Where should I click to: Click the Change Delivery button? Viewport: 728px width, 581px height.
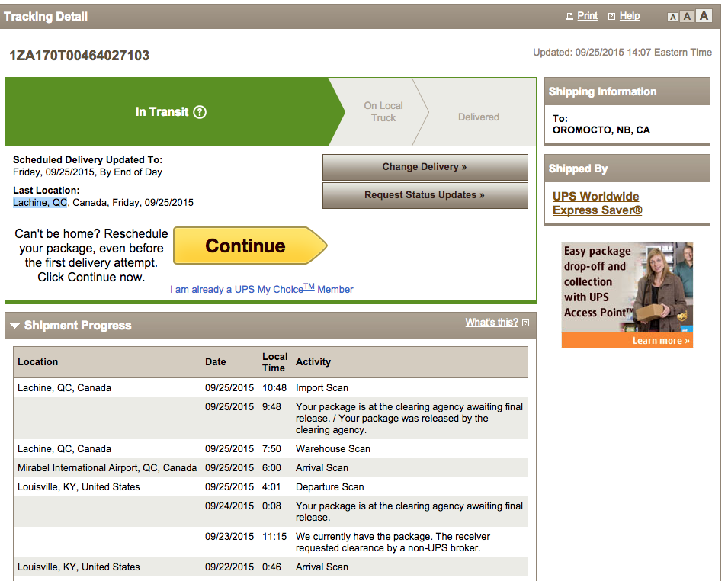coord(425,167)
